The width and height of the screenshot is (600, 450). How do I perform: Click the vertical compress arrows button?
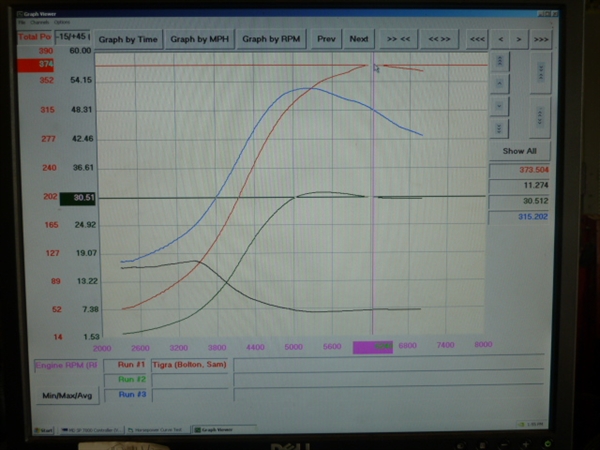[541, 73]
